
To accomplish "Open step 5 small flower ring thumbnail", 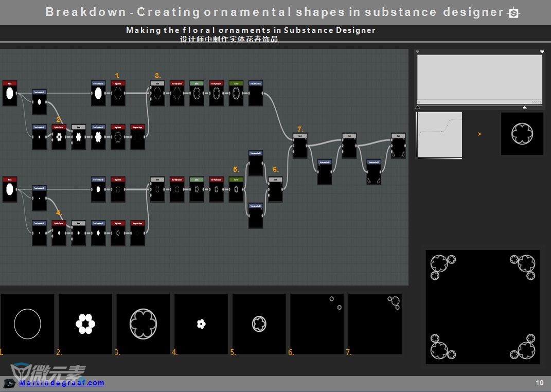I will [259, 324].
